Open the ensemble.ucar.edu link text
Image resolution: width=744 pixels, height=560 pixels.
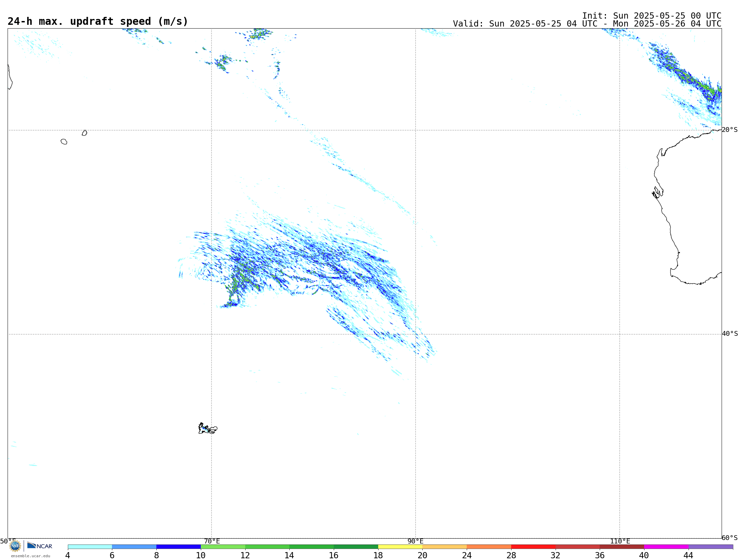point(31,556)
